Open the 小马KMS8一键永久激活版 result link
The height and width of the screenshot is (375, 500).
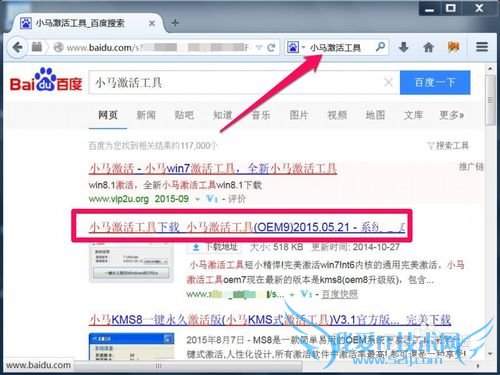pyautogui.click(x=270, y=320)
